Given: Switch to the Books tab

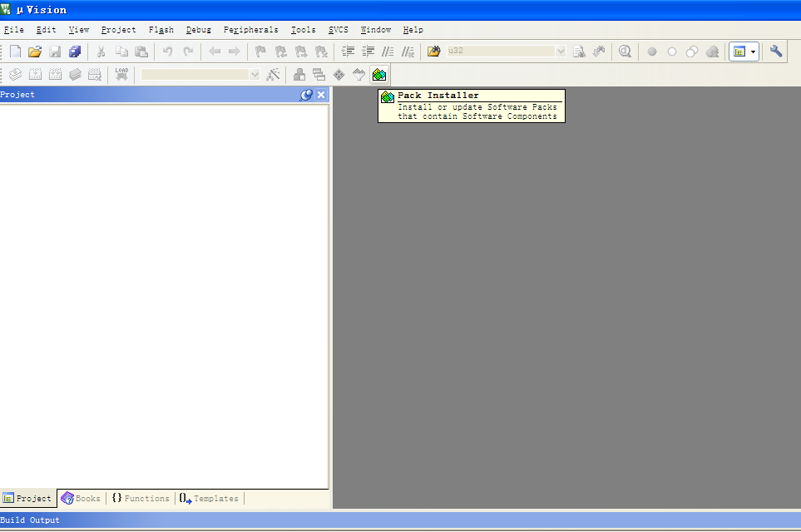Looking at the screenshot, I should [81, 498].
